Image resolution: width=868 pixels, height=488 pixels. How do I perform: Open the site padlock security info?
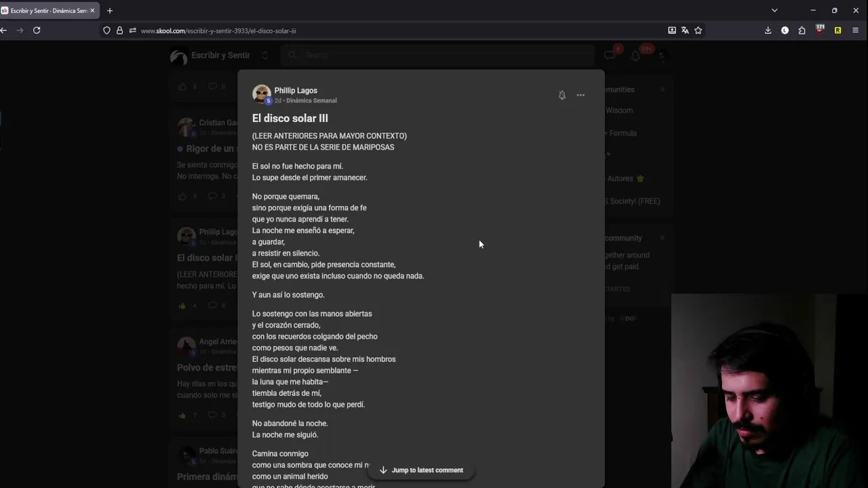(x=119, y=30)
